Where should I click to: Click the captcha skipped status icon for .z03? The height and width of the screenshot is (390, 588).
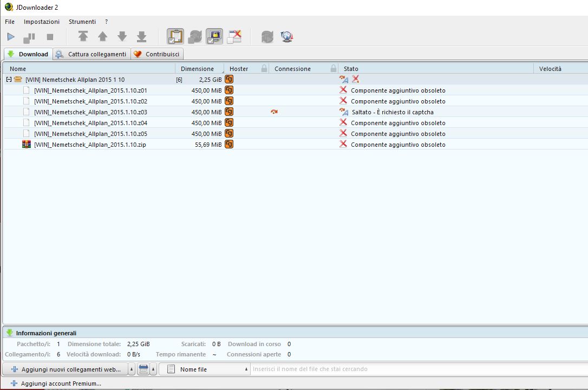(x=344, y=112)
